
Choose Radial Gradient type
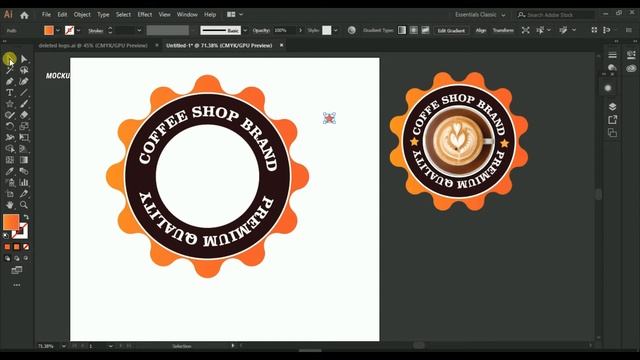pyautogui.click(x=413, y=30)
